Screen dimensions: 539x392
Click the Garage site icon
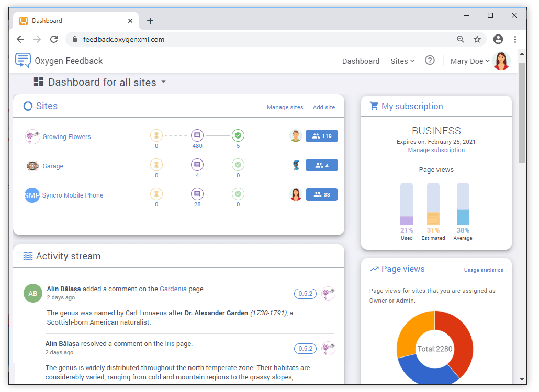point(32,166)
